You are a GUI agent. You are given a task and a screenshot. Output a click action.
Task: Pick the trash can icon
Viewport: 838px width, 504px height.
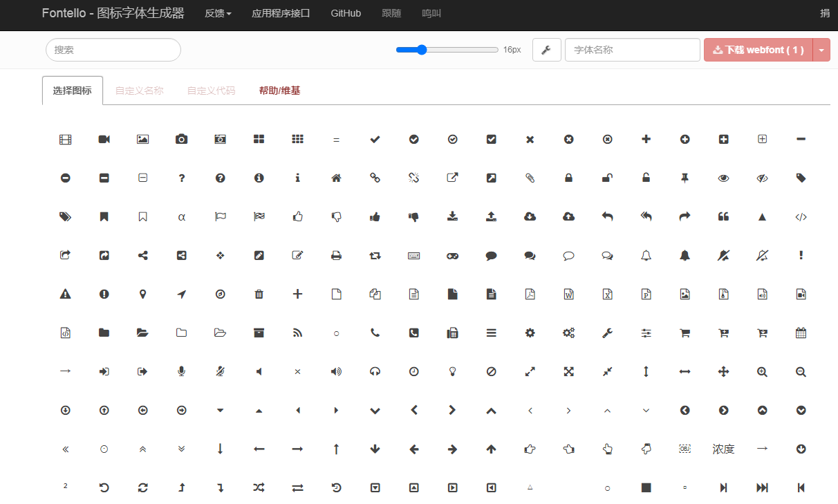pyautogui.click(x=259, y=294)
